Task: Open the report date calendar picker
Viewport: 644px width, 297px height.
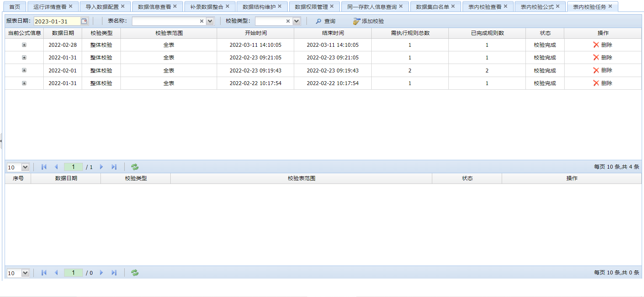Action: [x=84, y=21]
